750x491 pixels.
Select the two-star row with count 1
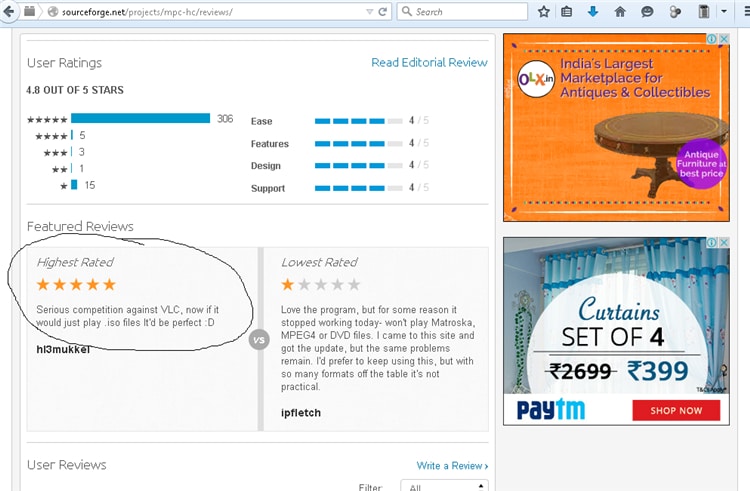coord(68,169)
